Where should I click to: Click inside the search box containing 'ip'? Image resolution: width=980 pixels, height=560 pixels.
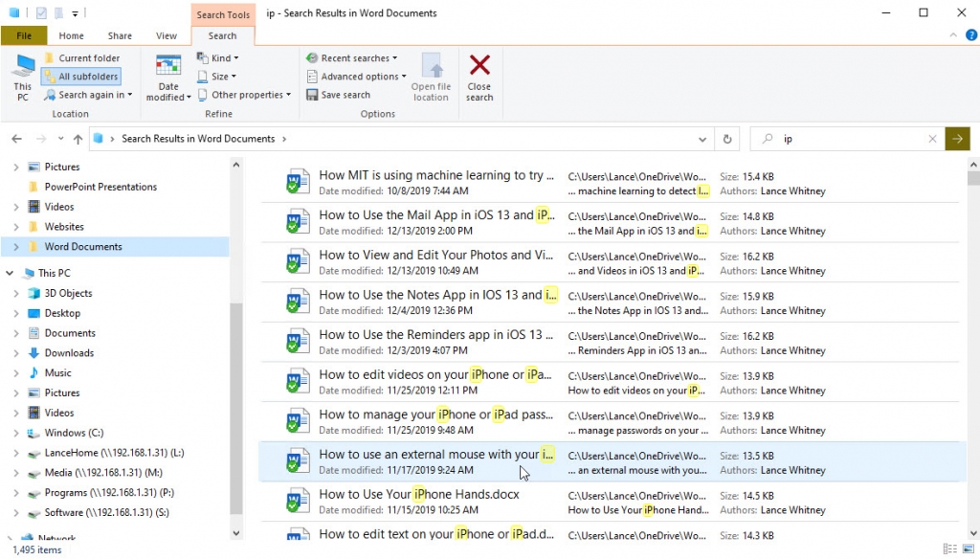(850, 139)
